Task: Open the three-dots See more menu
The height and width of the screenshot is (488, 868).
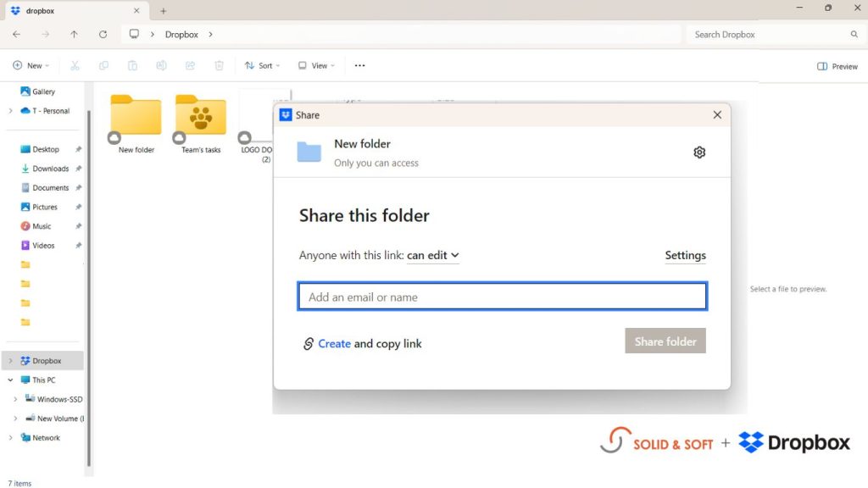Action: click(359, 65)
